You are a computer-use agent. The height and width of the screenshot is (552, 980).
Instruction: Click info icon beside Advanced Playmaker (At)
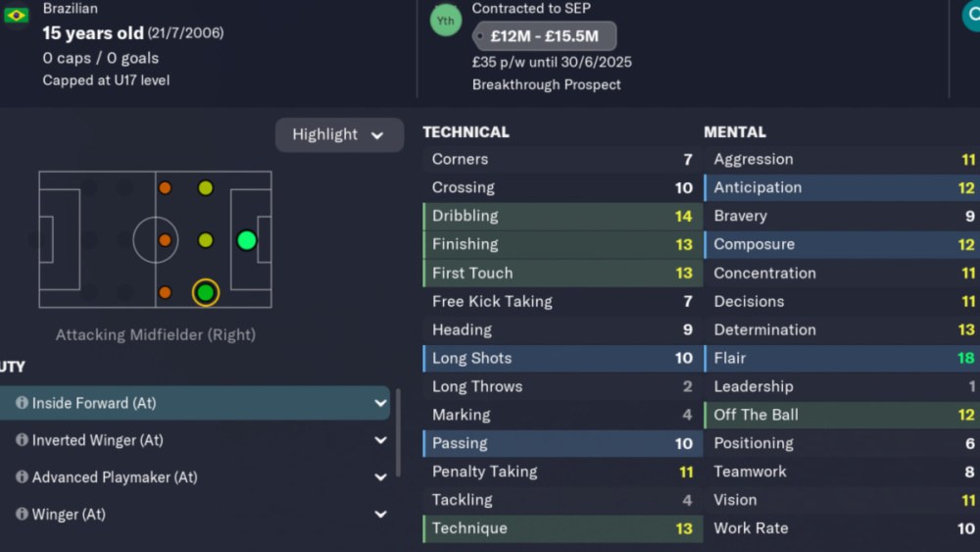[22, 477]
